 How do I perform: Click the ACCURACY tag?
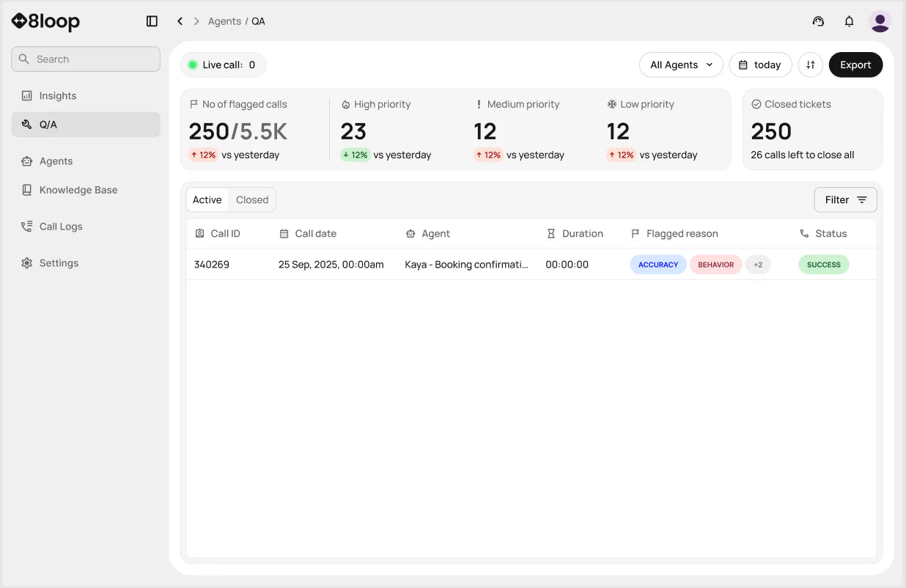pyautogui.click(x=658, y=265)
